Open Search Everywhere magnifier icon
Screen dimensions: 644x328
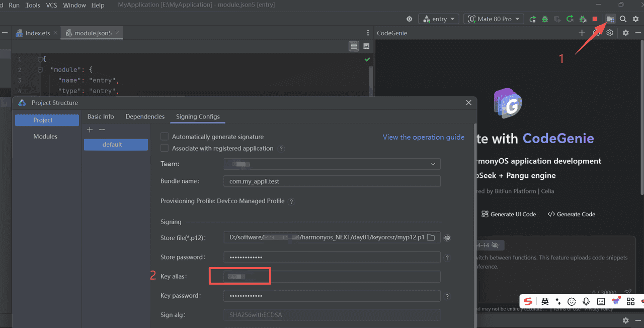pos(623,19)
